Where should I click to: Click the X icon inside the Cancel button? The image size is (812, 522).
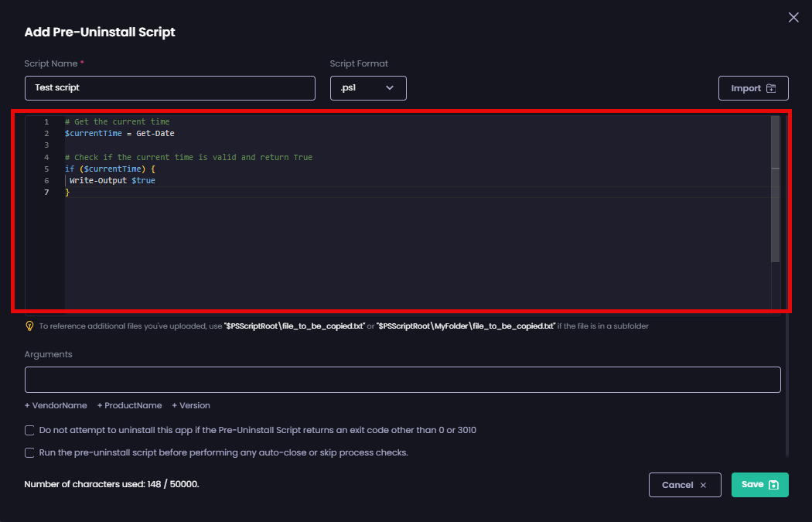click(x=702, y=485)
